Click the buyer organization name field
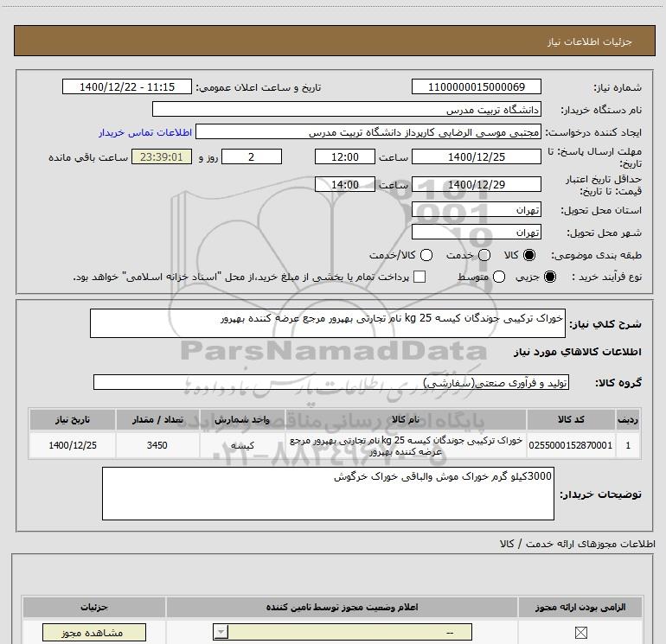666x644 pixels. point(347,109)
